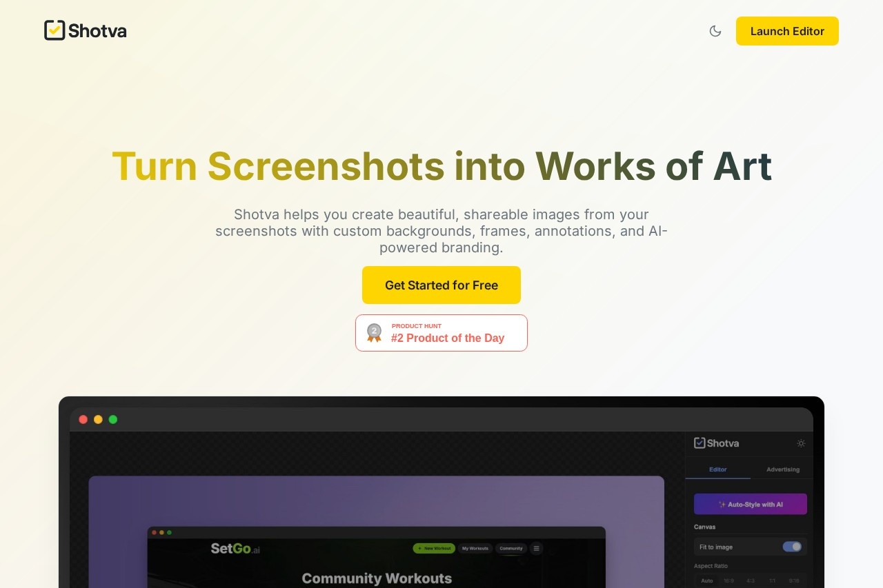This screenshot has width=883, height=588.
Task: Switch to the Editor tab
Action: pos(717,469)
